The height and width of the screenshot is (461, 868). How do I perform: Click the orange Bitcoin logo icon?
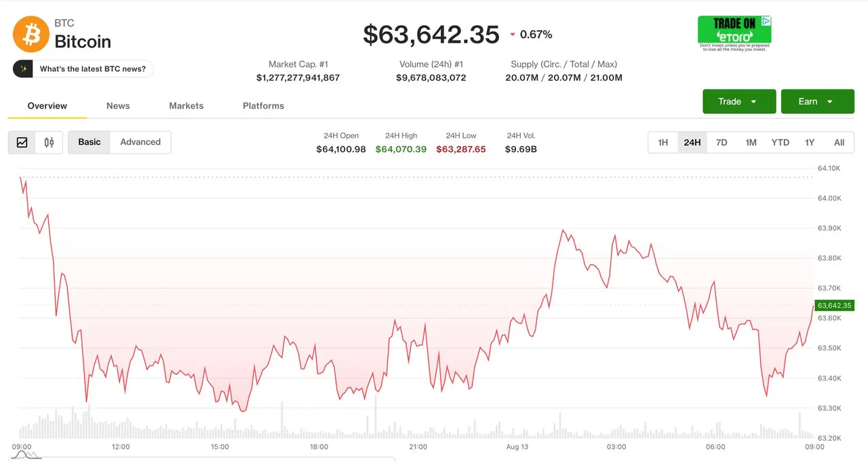(31, 34)
